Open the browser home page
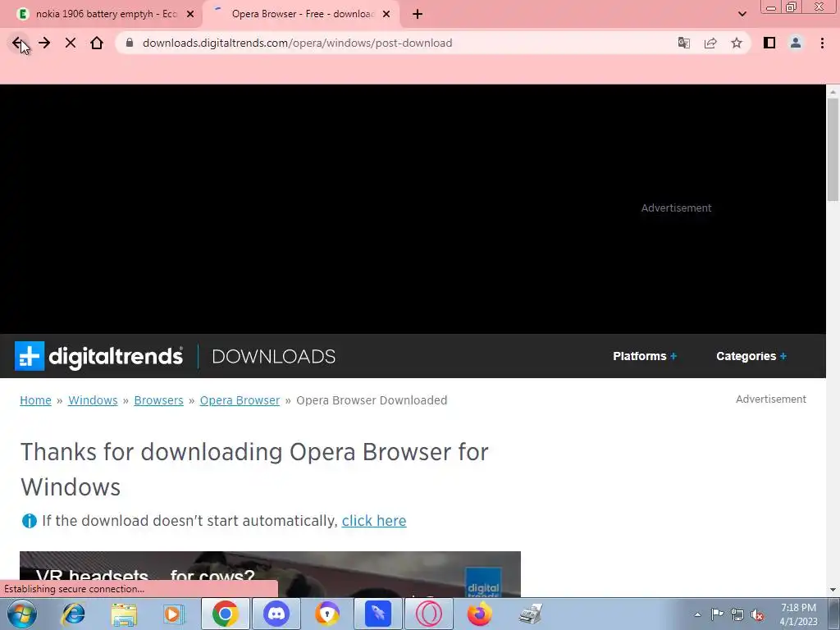 pos(97,43)
